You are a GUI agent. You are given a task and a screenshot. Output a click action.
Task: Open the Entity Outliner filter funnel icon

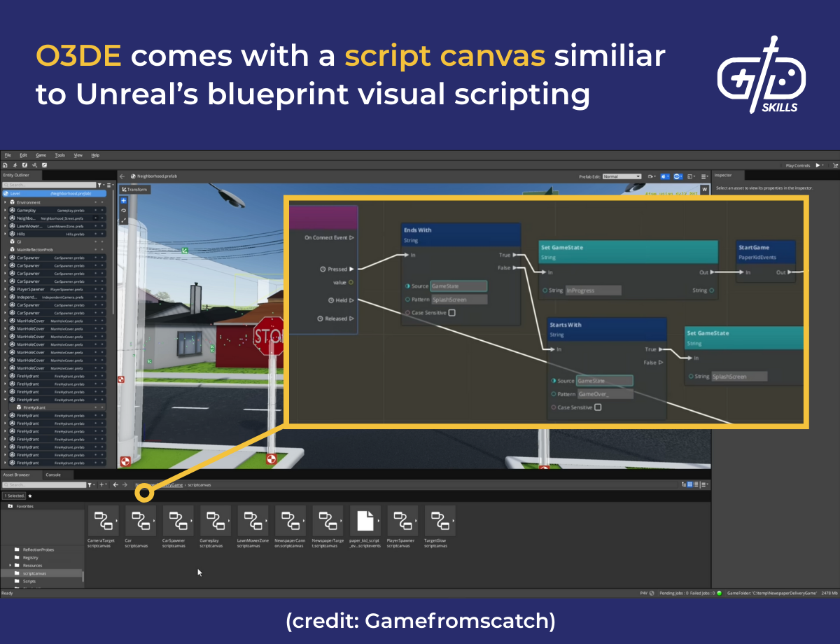pos(99,185)
